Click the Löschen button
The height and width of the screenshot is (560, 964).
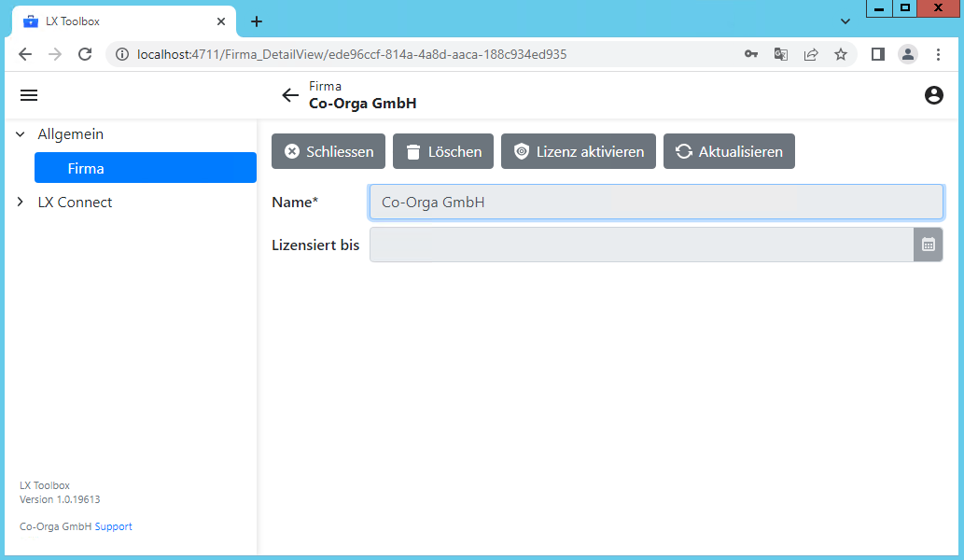pyautogui.click(x=443, y=151)
